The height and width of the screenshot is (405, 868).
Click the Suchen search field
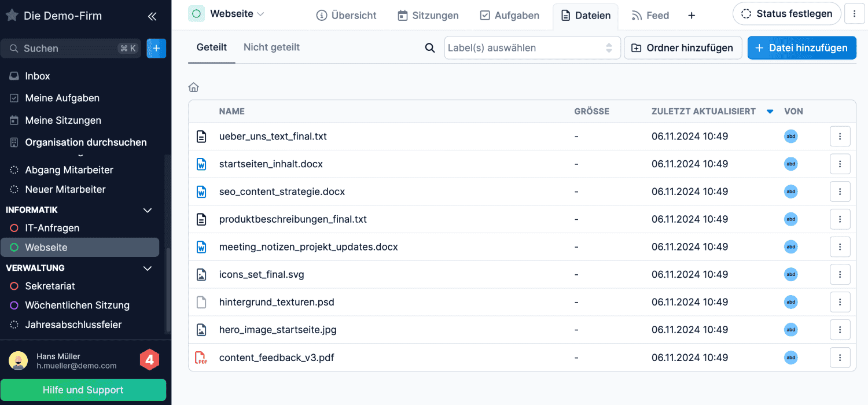click(x=69, y=49)
